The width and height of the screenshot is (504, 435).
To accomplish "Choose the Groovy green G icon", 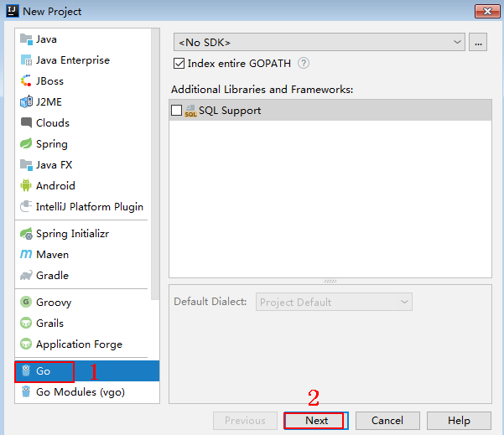I will (26, 302).
